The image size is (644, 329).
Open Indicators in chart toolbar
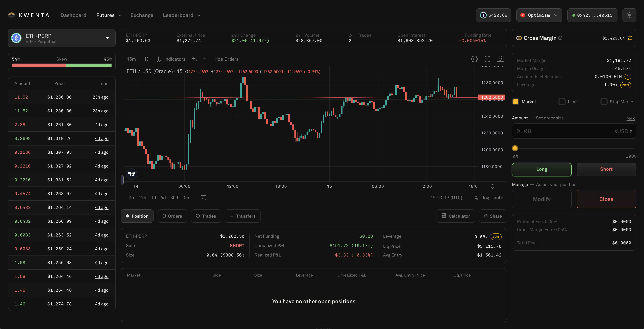coord(171,59)
